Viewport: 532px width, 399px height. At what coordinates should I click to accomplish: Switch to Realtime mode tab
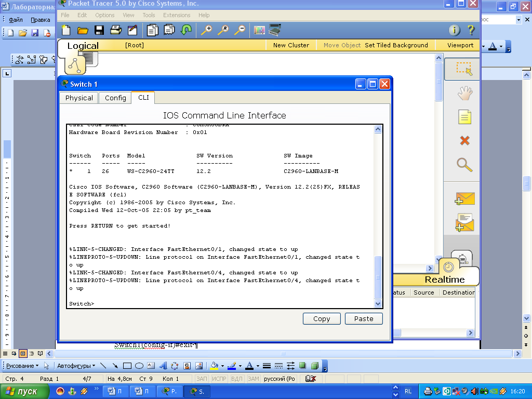(445, 279)
